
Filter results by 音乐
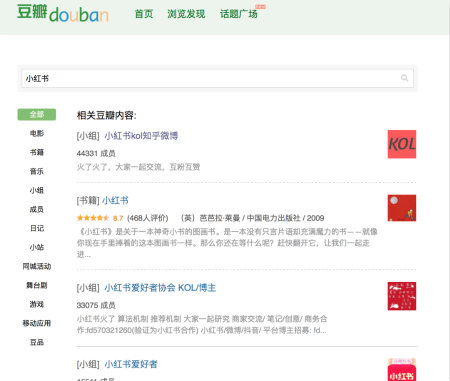(37, 171)
